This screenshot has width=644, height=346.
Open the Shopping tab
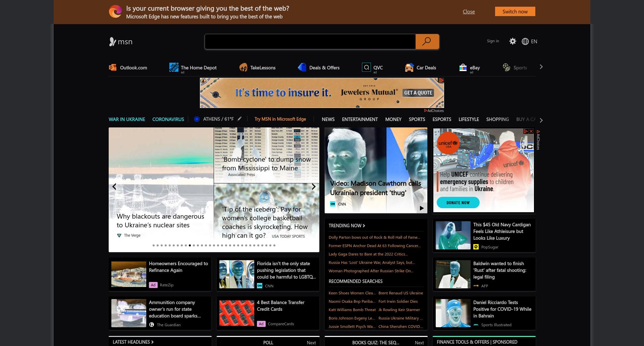[497, 119]
